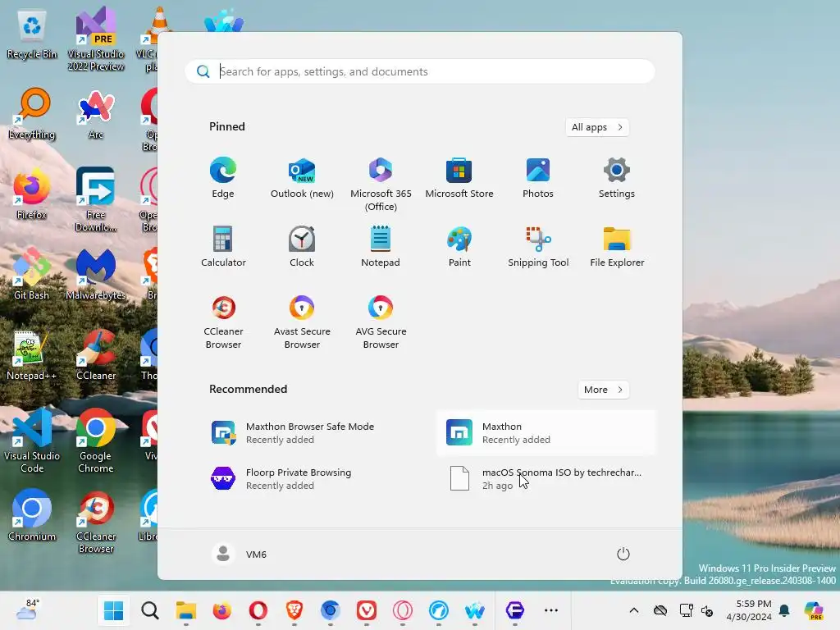The image size is (840, 630).
Task: Open Edge from pinned apps
Action: (223, 178)
